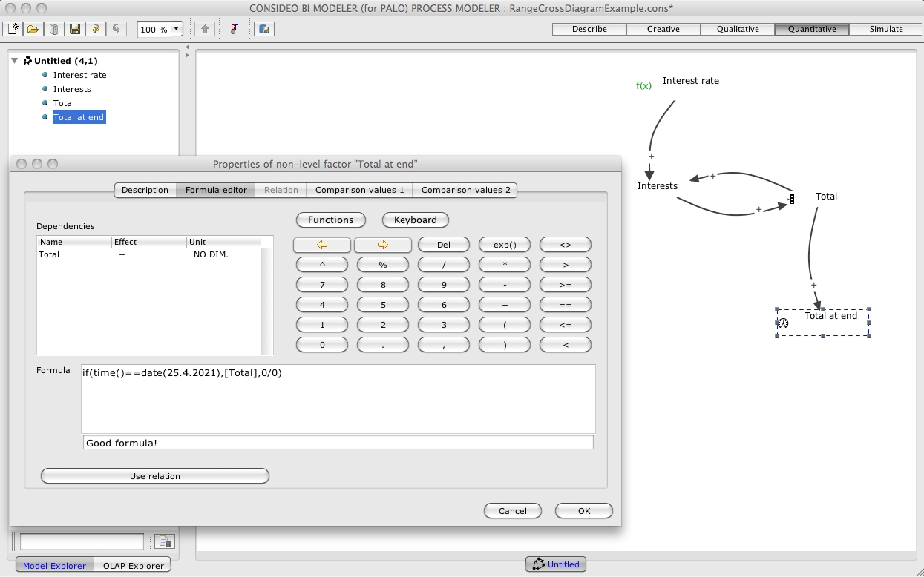This screenshot has height=577, width=924.
Task: Switch to the OLAP Explorer tab
Action: pyautogui.click(x=133, y=565)
